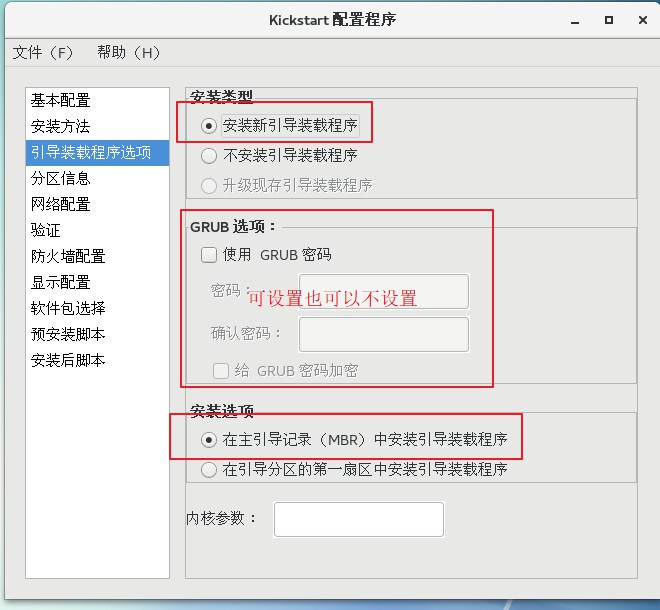Open the 验证 section
Image resolution: width=660 pixels, height=610 pixels.
[x=97, y=230]
